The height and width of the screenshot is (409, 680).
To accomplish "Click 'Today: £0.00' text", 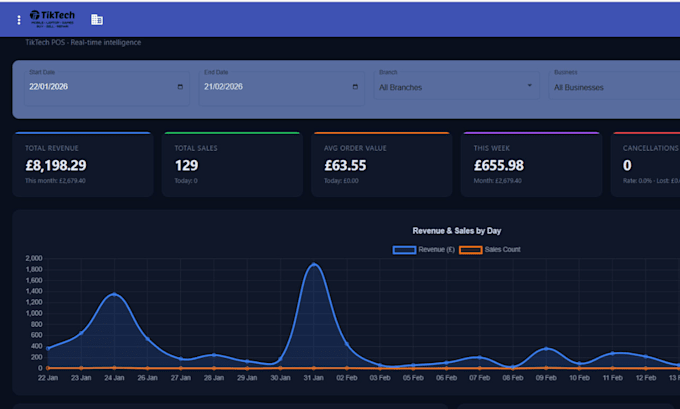I will [x=341, y=181].
